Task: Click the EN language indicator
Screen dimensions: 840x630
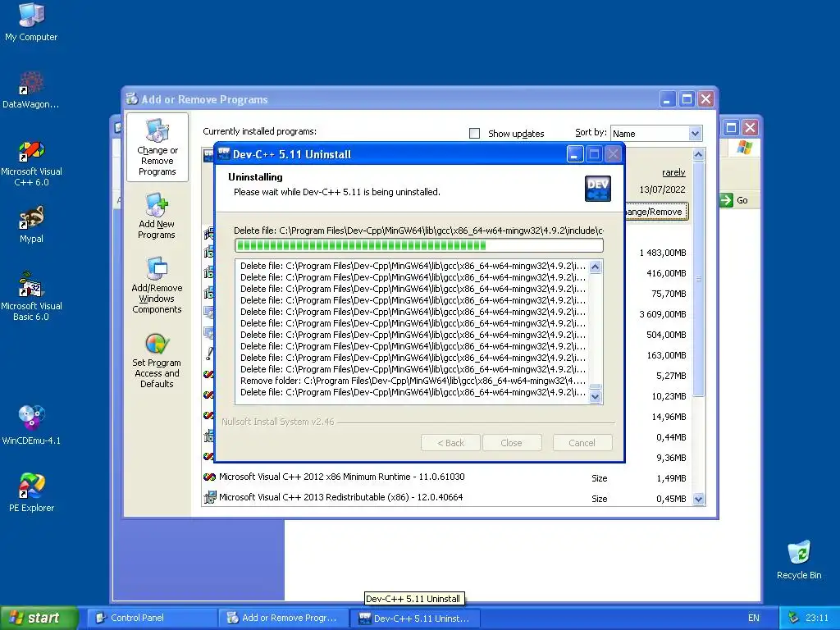Action: click(753, 618)
